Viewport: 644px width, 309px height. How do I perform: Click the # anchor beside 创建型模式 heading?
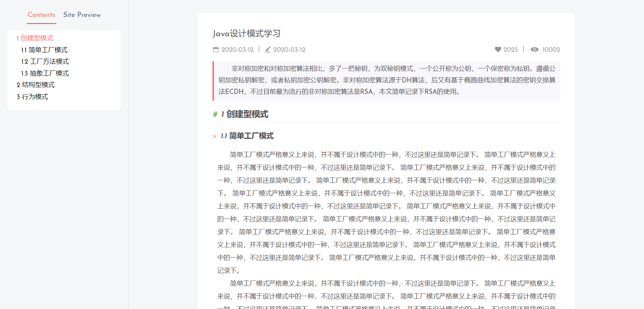215,115
